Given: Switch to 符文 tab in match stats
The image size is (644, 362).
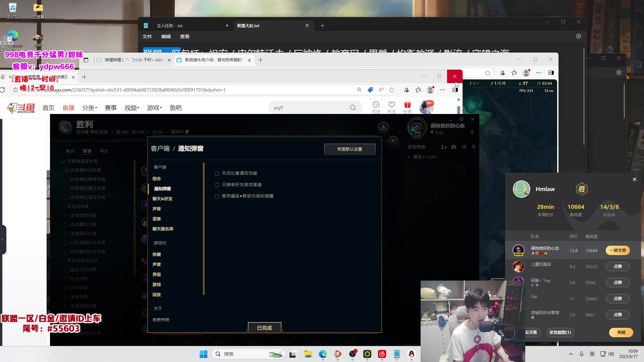Looking at the screenshot, I should point(104,151).
